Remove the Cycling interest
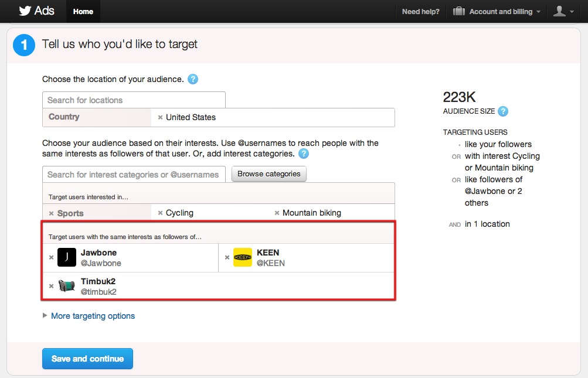This screenshot has width=588, height=378. [160, 213]
